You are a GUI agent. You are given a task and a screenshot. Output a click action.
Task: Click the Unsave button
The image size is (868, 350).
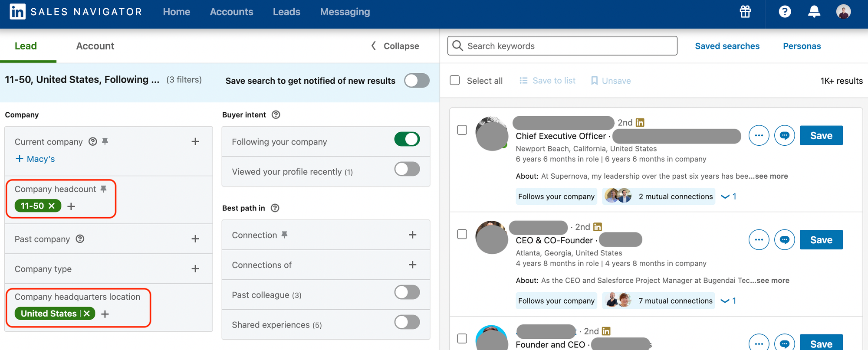click(611, 80)
